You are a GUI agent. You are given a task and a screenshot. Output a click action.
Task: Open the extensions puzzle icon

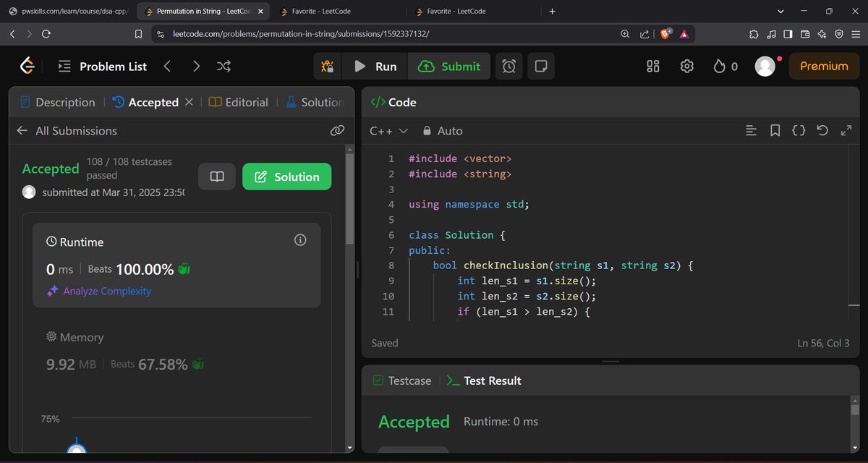[754, 34]
